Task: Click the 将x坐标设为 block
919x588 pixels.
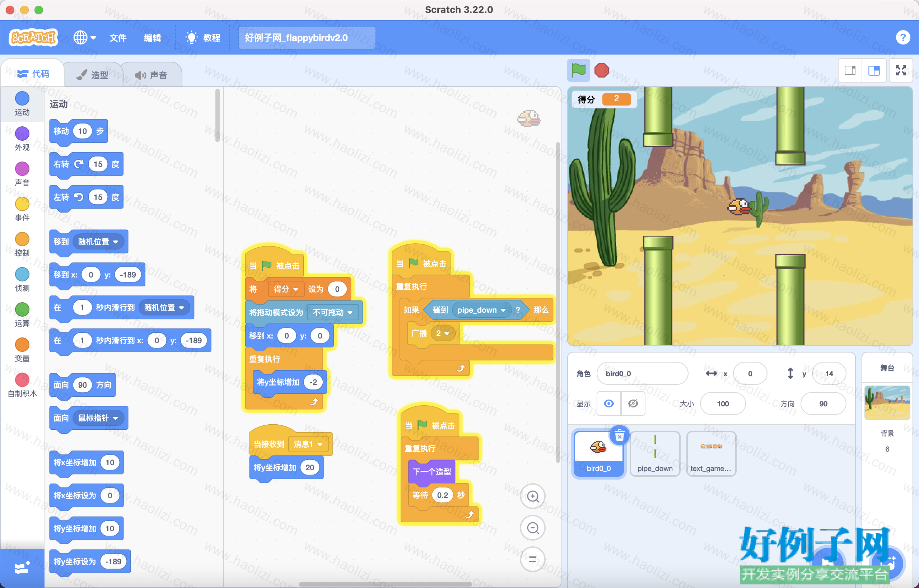Action: click(x=86, y=496)
